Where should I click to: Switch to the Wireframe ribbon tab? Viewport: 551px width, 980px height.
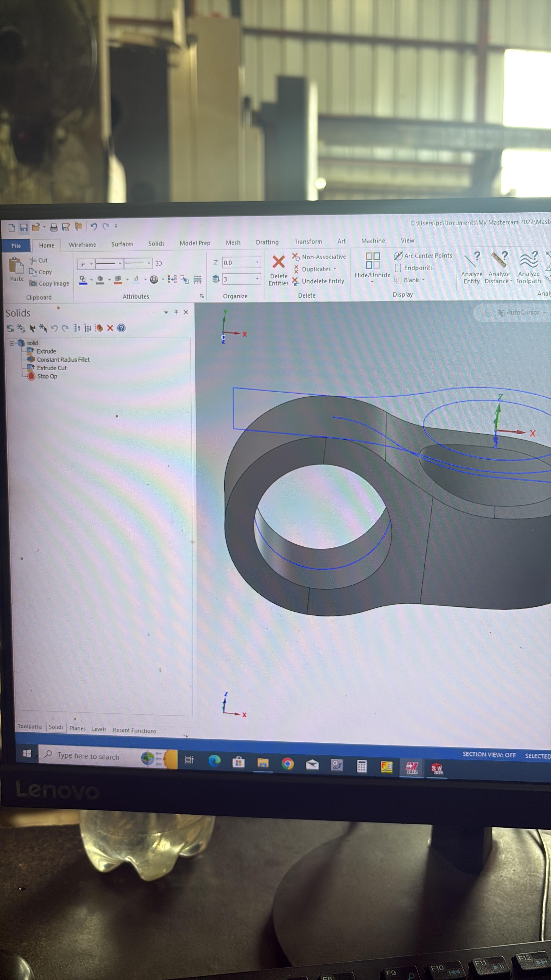click(x=82, y=245)
